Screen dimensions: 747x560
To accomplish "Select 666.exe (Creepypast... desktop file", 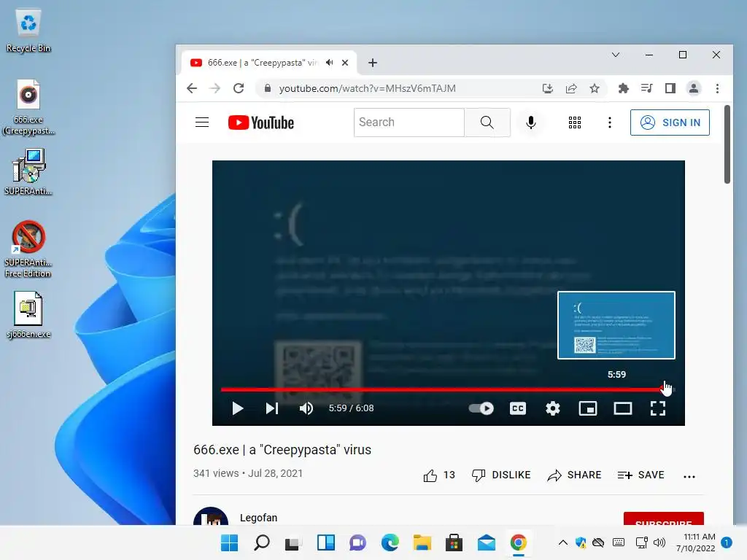I will 28,108.
